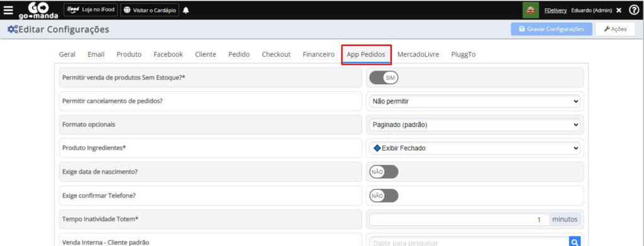
Task: Click 'Produto Ingredientes*' label
Action: tap(94, 148)
